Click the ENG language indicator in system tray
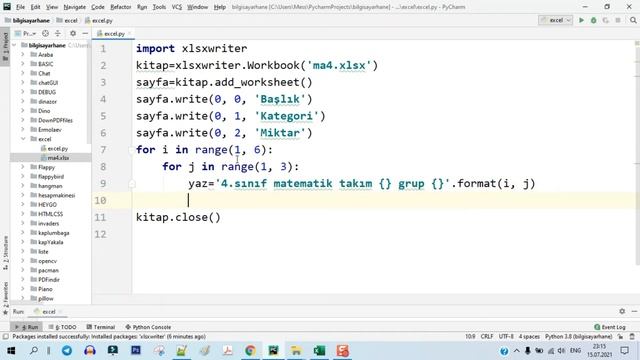The image size is (640, 360). [575, 350]
